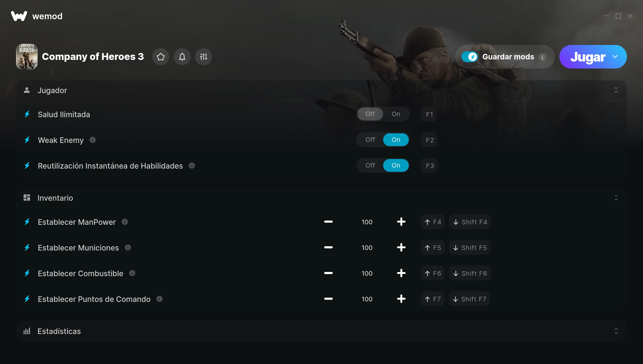643x364 pixels.
Task: Show info for Establecer Puntos de Comando
Action: pos(159,299)
